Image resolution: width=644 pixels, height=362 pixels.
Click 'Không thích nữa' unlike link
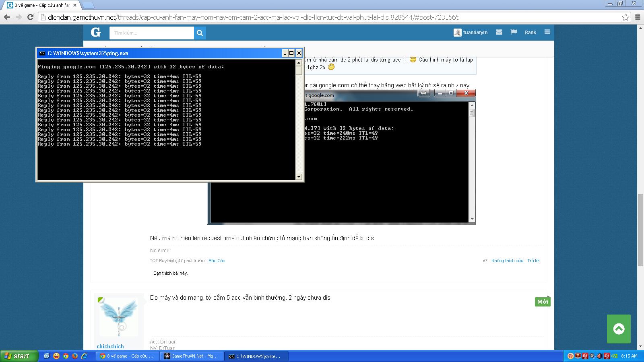click(507, 261)
